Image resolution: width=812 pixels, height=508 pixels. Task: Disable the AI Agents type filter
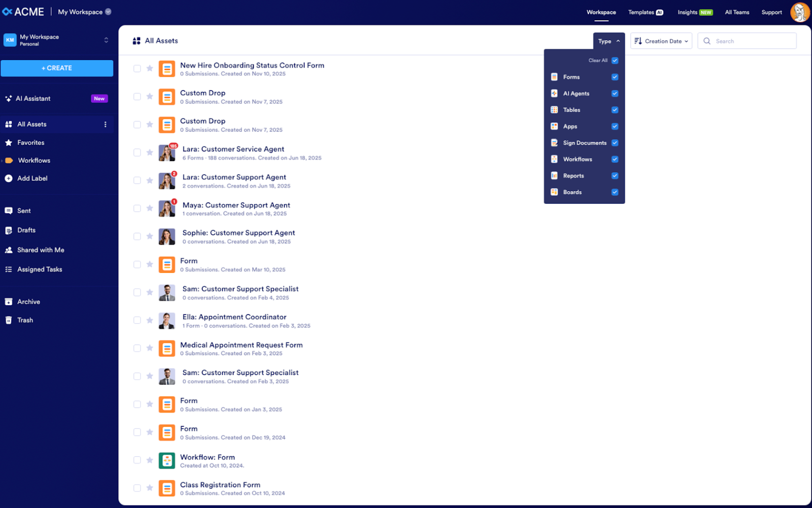coord(614,93)
